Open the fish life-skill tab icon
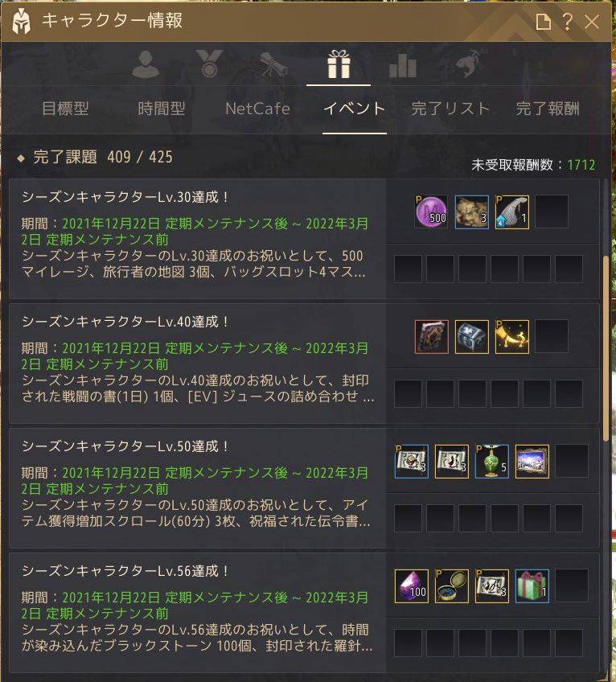This screenshot has width=616, height=682. pyautogui.click(x=467, y=64)
